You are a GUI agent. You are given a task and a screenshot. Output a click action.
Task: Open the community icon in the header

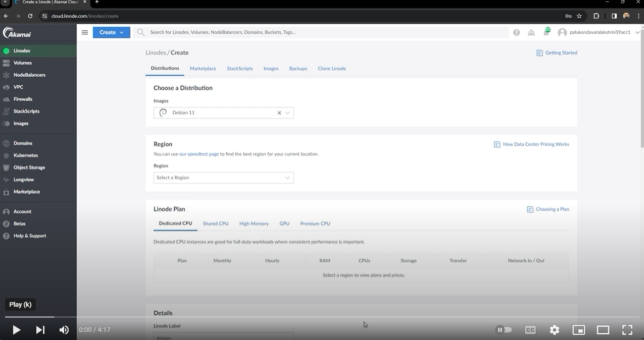[x=531, y=32]
